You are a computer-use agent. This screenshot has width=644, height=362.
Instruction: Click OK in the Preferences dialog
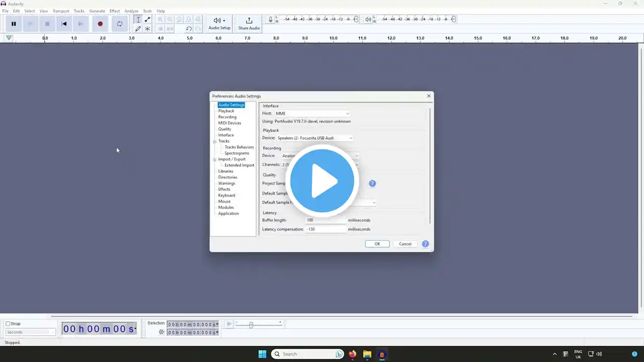(x=377, y=244)
